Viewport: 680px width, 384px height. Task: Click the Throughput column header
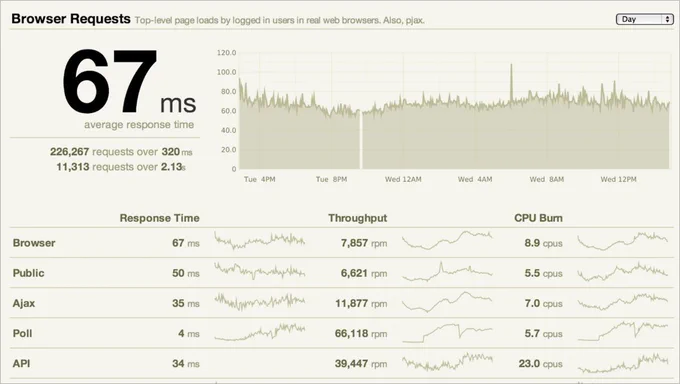357,218
